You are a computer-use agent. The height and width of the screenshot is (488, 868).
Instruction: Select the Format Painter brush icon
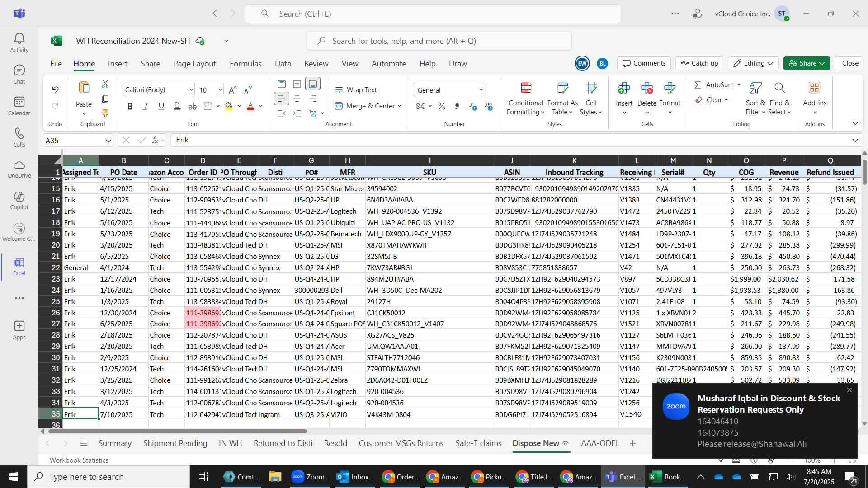coord(105,113)
